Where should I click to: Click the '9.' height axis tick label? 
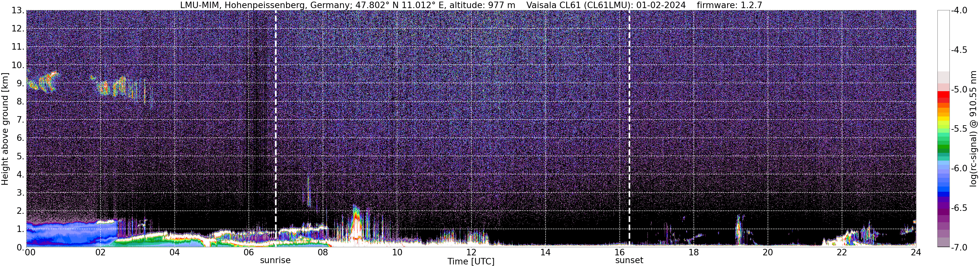[20, 83]
